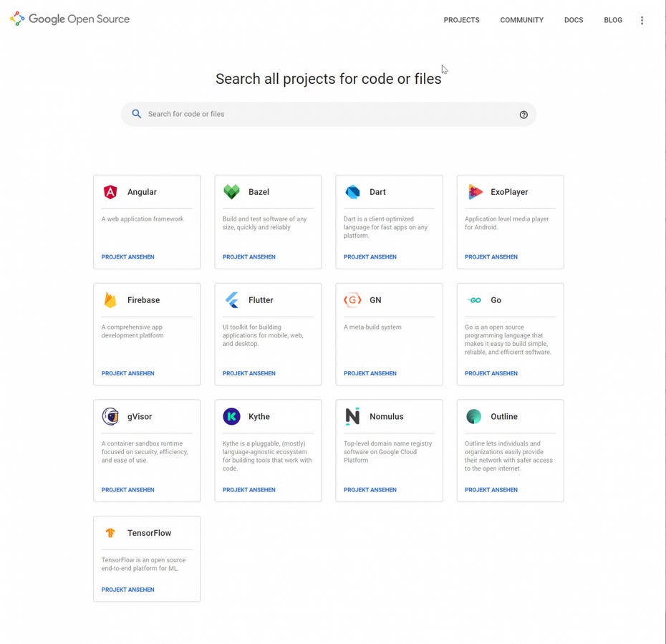Screen dimensions: 666x644
Task: Click the Firebase flame logo
Action: [x=110, y=300]
